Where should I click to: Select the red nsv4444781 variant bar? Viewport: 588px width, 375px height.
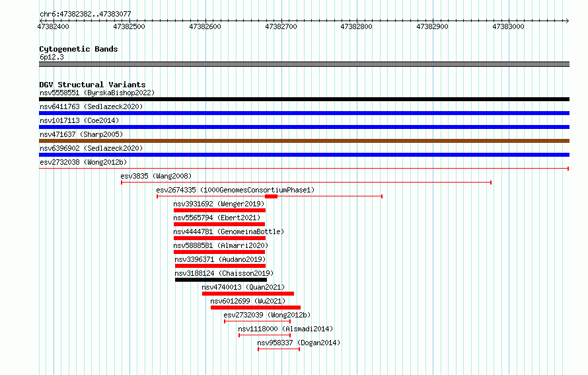(x=219, y=238)
